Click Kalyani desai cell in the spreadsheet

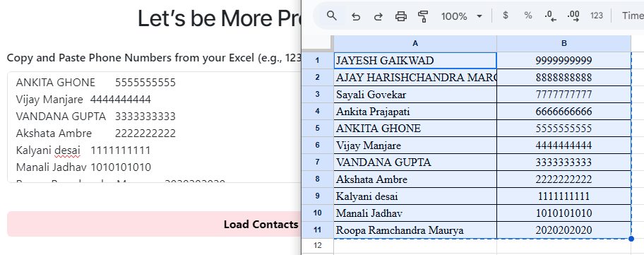pos(415,196)
